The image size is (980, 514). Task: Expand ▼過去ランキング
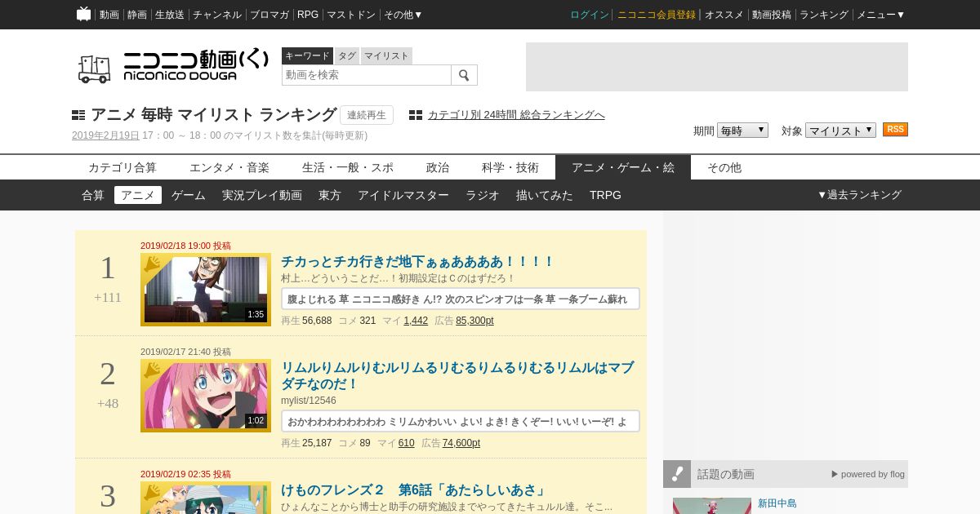[x=859, y=195]
